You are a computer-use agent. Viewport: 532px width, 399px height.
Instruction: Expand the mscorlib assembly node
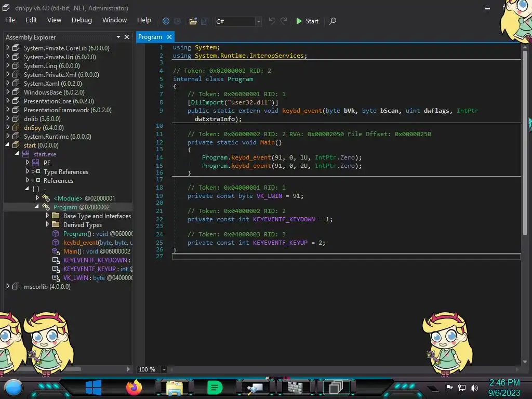(x=8, y=286)
